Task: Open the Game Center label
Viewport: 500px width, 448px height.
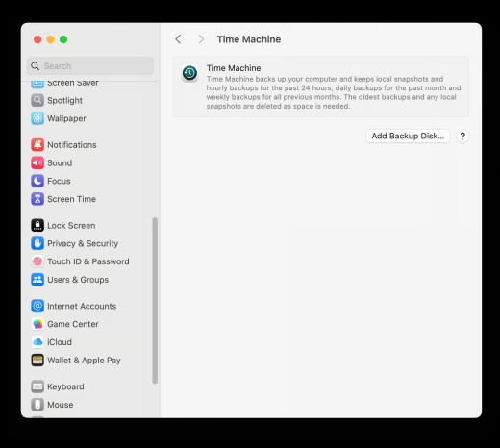Action: point(73,324)
